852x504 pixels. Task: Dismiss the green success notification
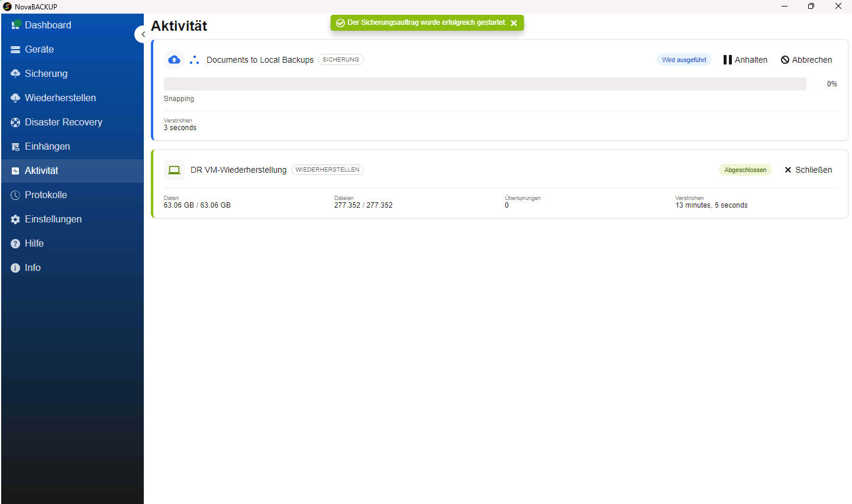tap(514, 23)
